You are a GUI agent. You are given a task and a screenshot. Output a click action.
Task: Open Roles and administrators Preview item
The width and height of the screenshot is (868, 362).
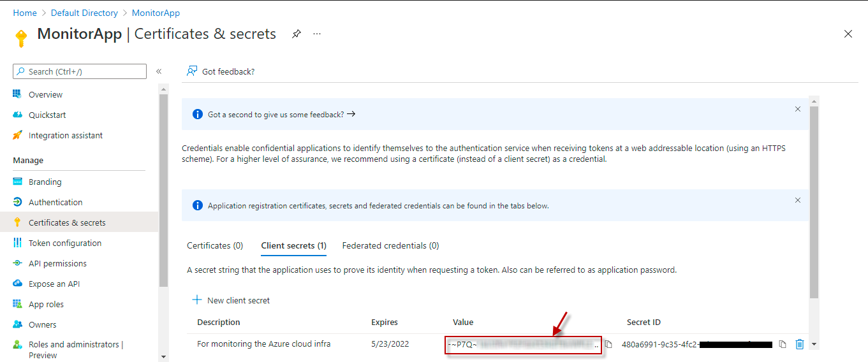(x=76, y=349)
